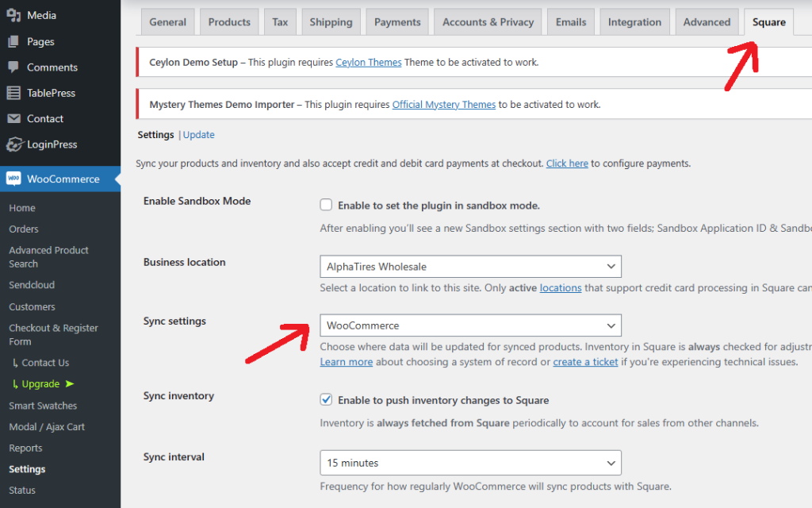Viewport: 812px width, 508px height.
Task: Open Checkout & Register Form submenu
Action: pos(53,335)
